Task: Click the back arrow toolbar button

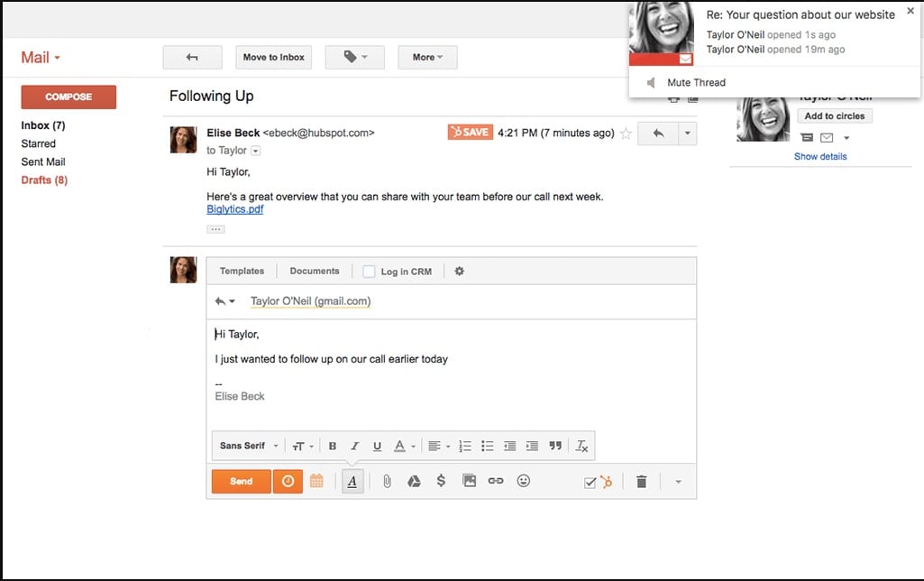Action: pos(192,57)
